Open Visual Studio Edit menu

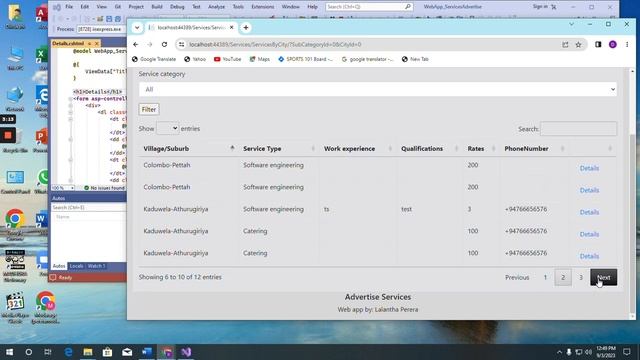point(84,7)
